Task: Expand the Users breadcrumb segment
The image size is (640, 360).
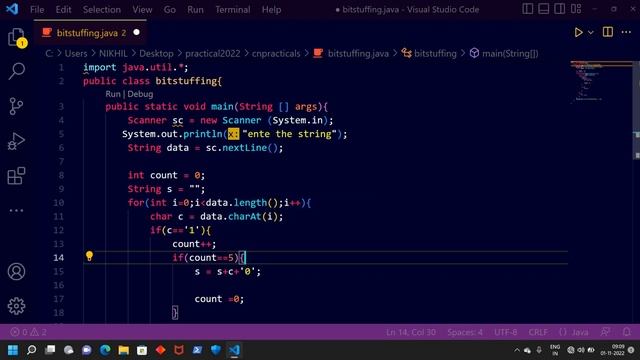Action: [76, 53]
